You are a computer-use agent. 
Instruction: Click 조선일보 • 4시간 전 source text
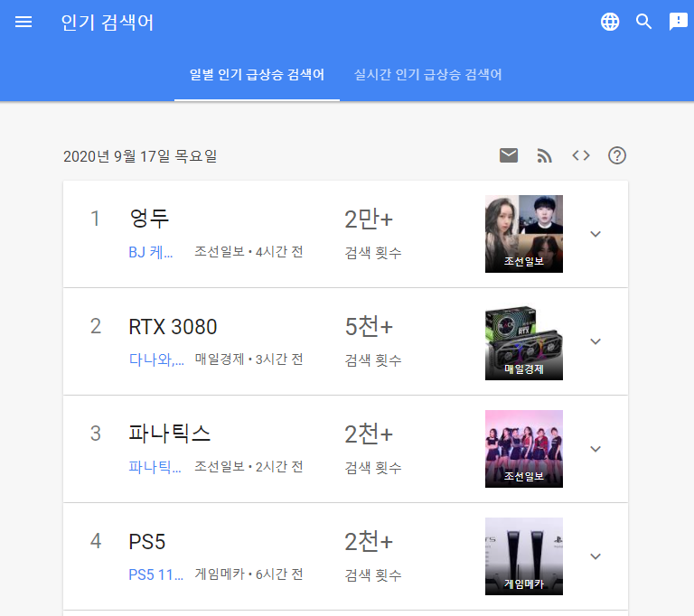(249, 252)
